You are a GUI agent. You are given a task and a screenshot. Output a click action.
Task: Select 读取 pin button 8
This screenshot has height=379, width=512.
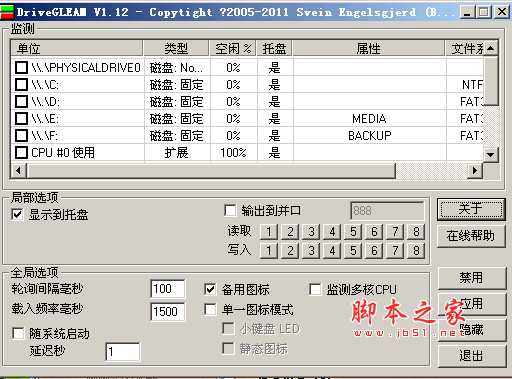tap(416, 231)
